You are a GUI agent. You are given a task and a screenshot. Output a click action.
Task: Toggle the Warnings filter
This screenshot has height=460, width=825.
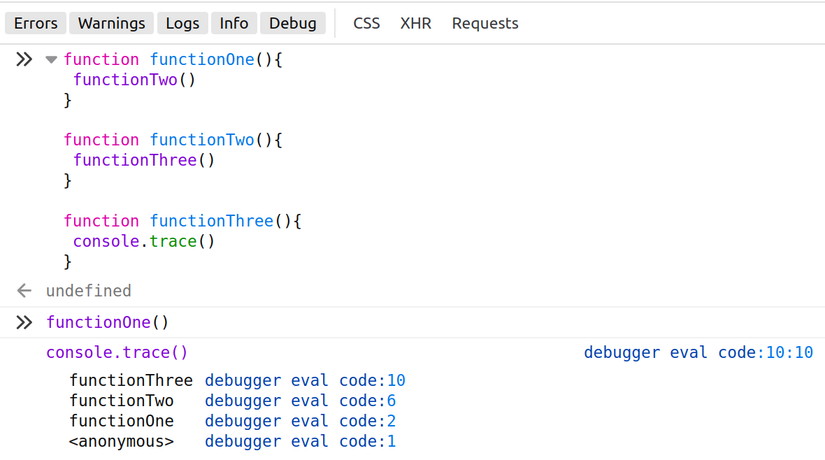tap(112, 23)
